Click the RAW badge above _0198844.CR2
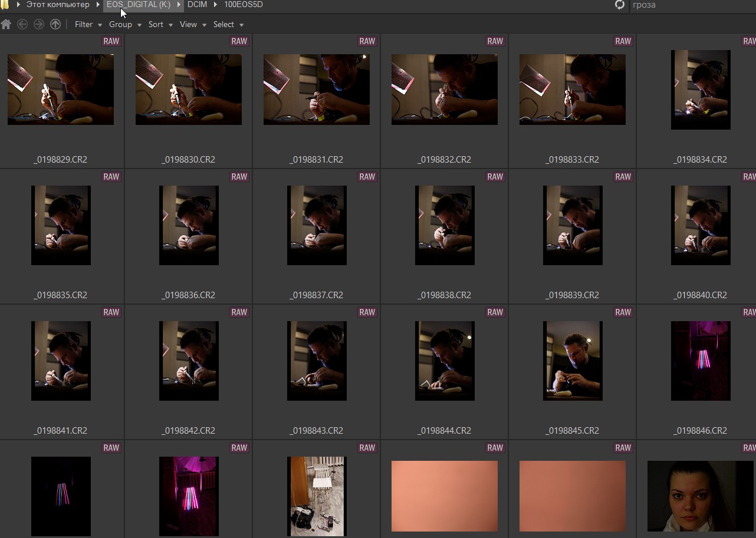Image resolution: width=756 pixels, height=538 pixels. pyautogui.click(x=495, y=312)
